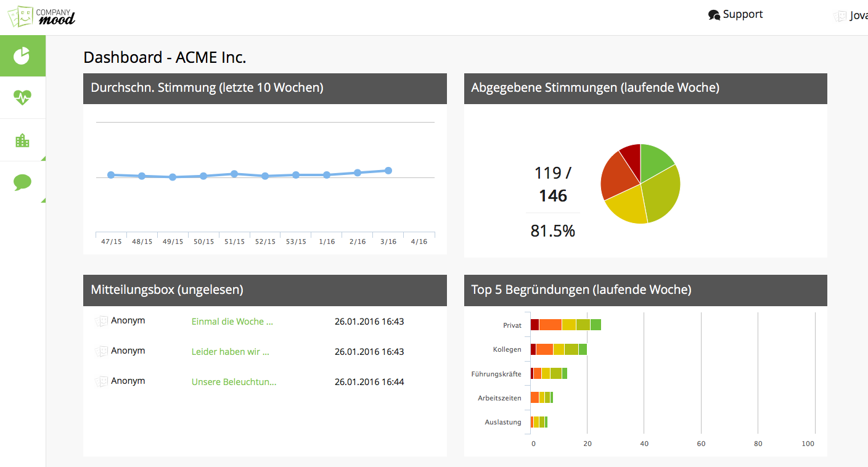Open message 'Leider haben wir ...'
This screenshot has width=868, height=467.
point(230,352)
